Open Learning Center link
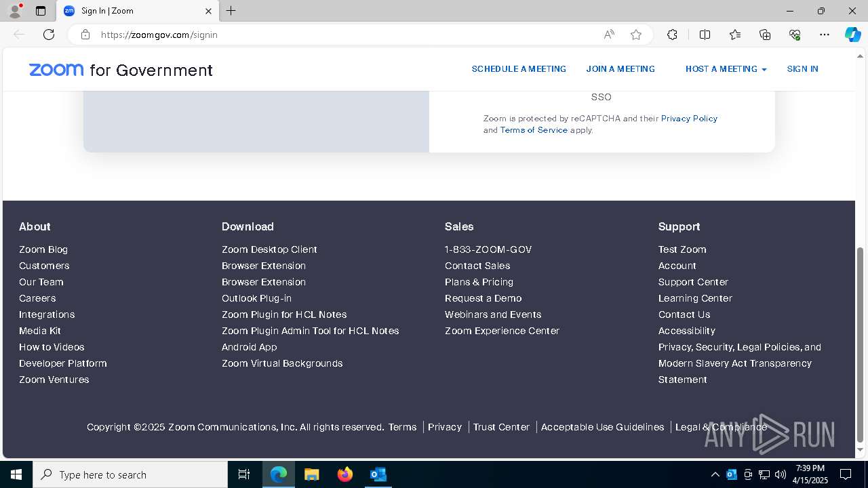This screenshot has height=488, width=868. [695, 298]
